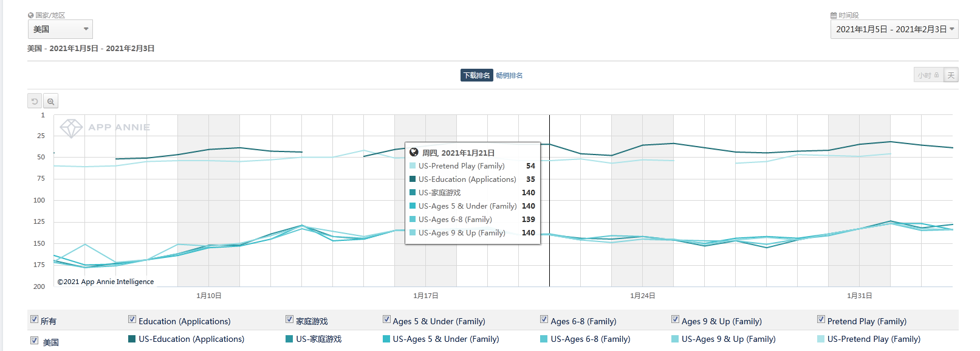The image size is (980, 351).
Task: Toggle the Education (Applications) checkbox
Action: coord(132,319)
